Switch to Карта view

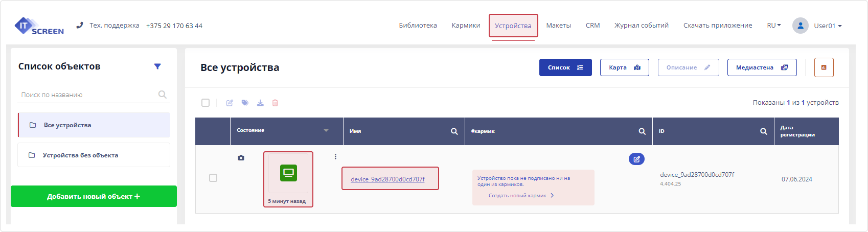click(x=625, y=67)
